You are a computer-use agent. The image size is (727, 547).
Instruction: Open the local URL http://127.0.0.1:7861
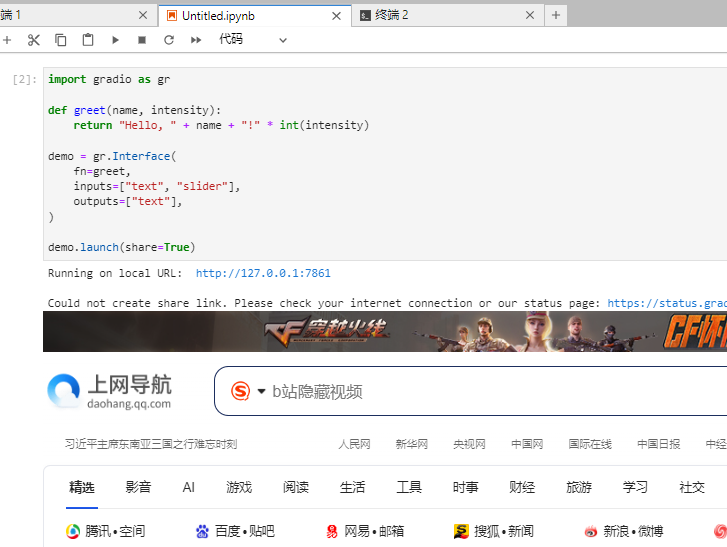263,273
